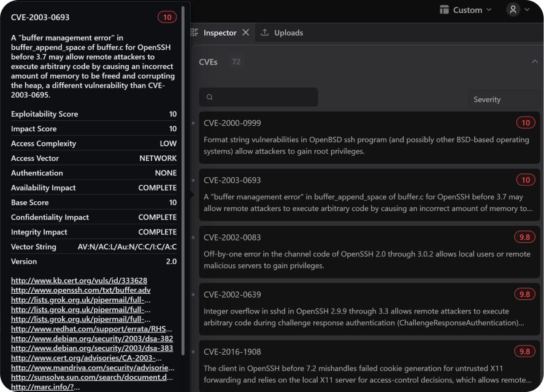The height and width of the screenshot is (392, 544).
Task: Click the 9.8 badge on CVE-2002-0639
Action: (x=524, y=294)
